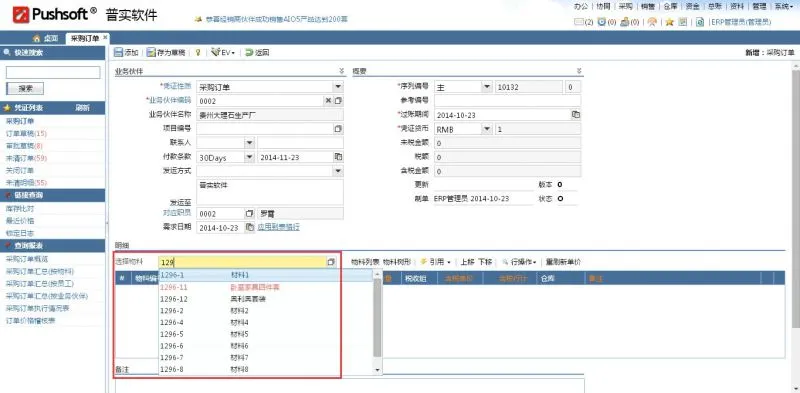This screenshot has height=393, width=800.
Task: Open the 仓库 top menu
Action: 670,7
